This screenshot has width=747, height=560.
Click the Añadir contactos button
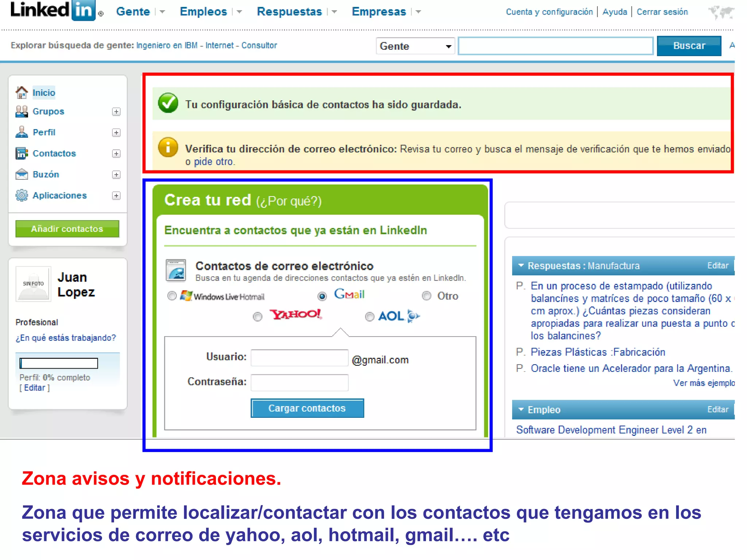(67, 229)
